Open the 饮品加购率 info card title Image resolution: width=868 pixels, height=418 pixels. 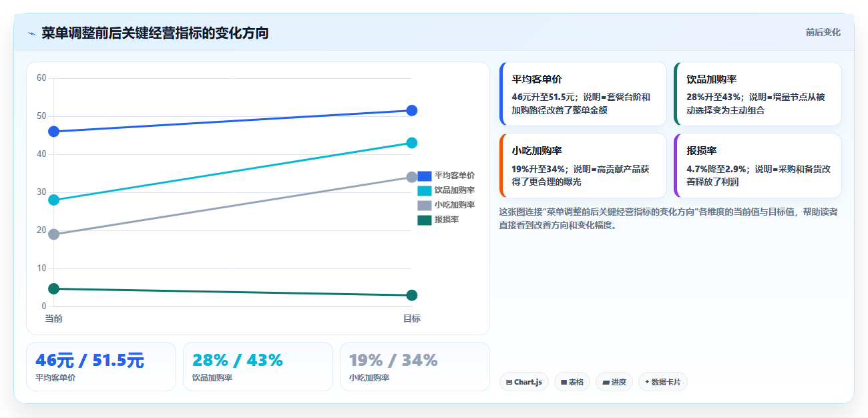click(712, 79)
